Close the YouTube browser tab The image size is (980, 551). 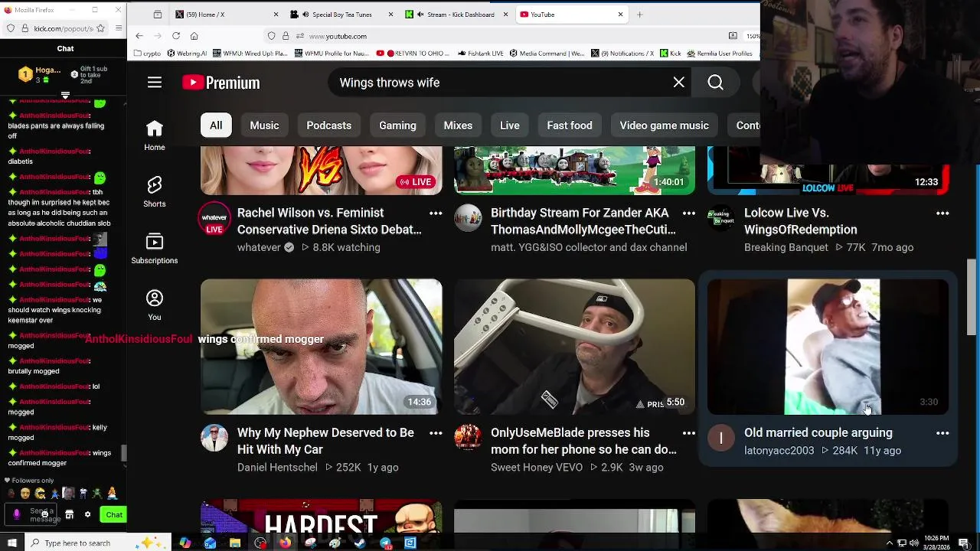[620, 15]
